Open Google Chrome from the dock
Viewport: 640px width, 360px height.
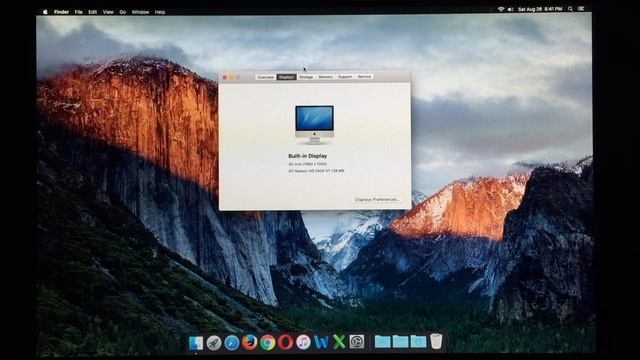pos(267,342)
